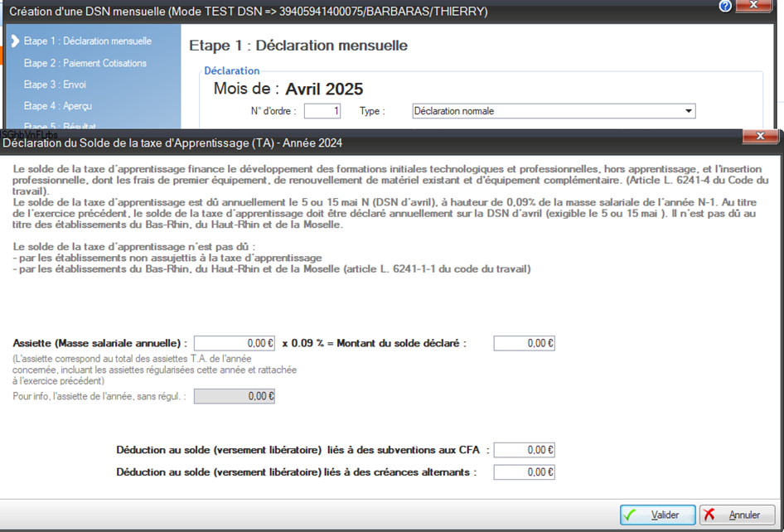Select Etape 2 : Paiement Cotisations step

(x=85, y=63)
